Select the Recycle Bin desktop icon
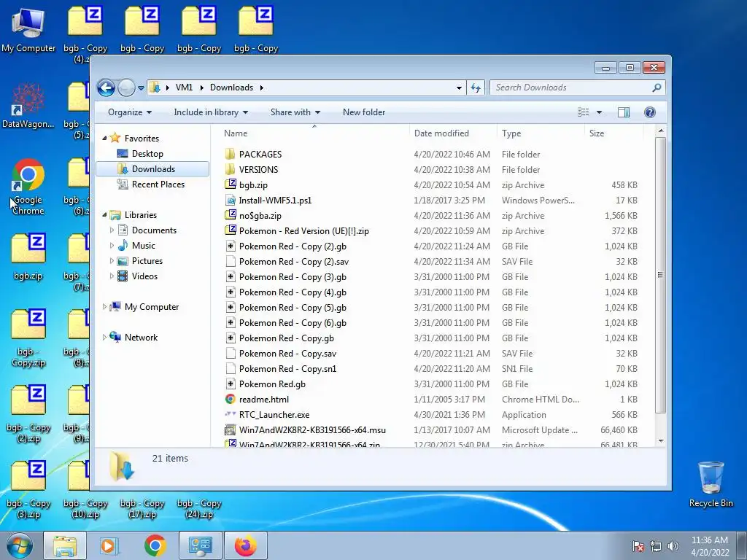Screen dimensions: 747x560 [711, 484]
